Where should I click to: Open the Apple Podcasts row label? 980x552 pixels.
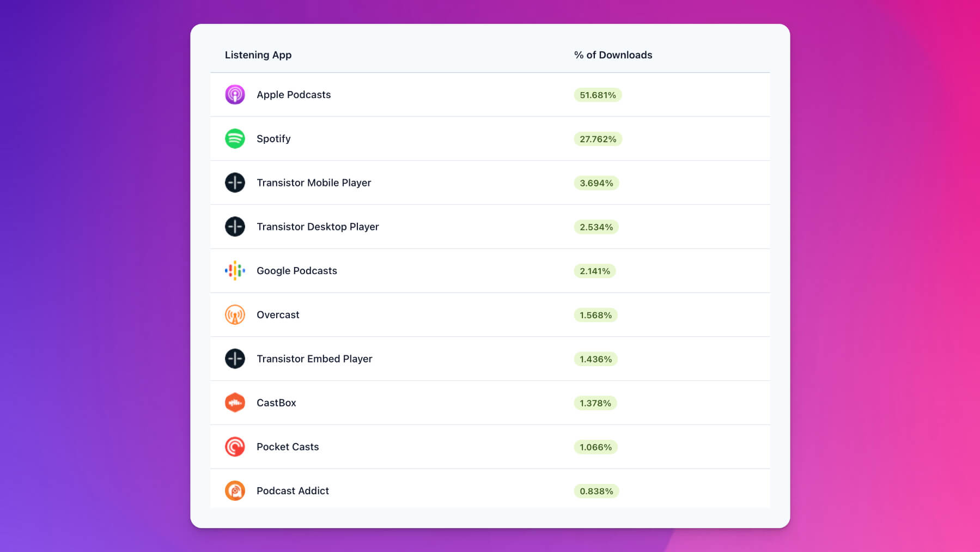pyautogui.click(x=294, y=95)
